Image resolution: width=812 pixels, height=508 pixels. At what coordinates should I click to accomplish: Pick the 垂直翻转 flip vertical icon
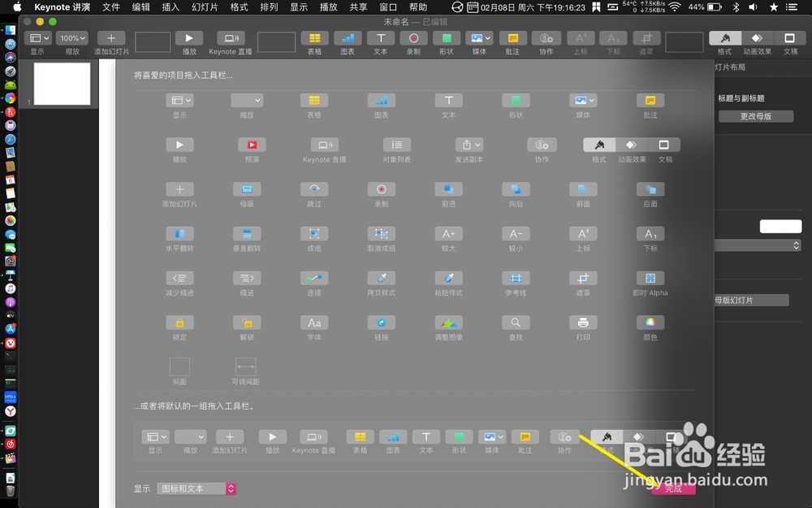(x=247, y=234)
